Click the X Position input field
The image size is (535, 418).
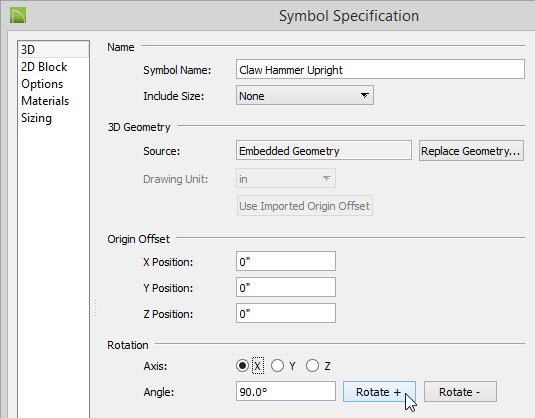[286, 261]
